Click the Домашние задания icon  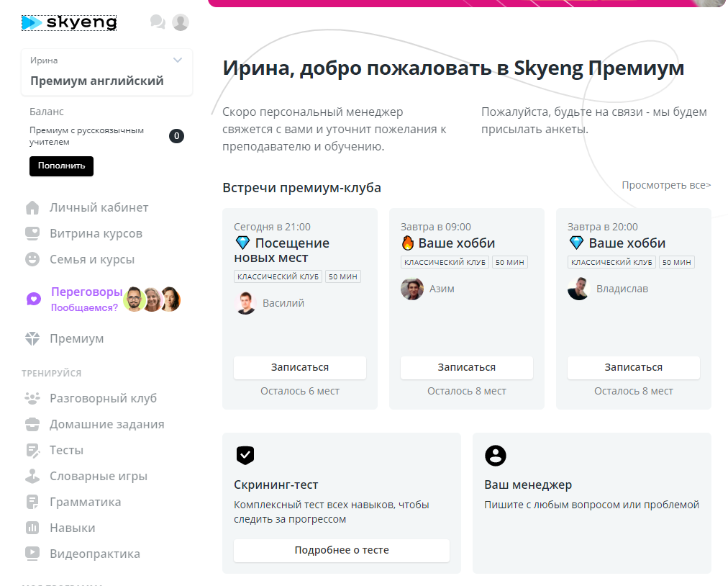coord(32,424)
